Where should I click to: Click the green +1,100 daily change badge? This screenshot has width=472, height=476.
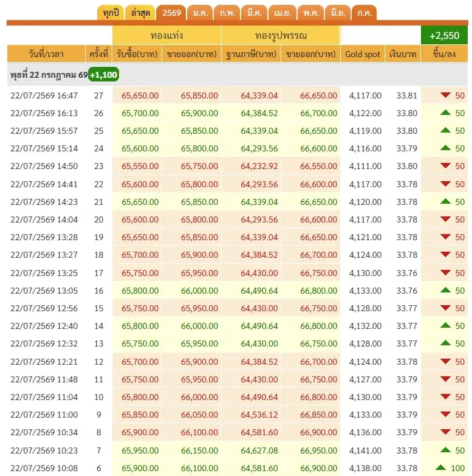[x=103, y=75]
